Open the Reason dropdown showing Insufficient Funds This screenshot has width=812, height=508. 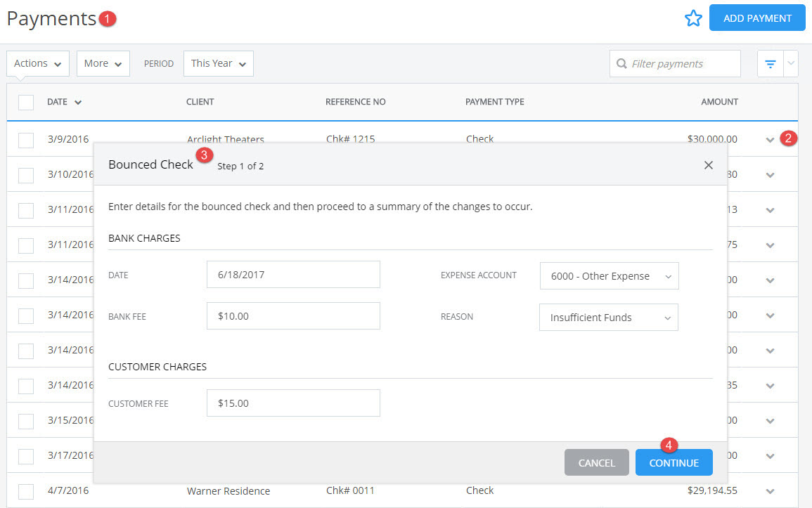(x=609, y=317)
